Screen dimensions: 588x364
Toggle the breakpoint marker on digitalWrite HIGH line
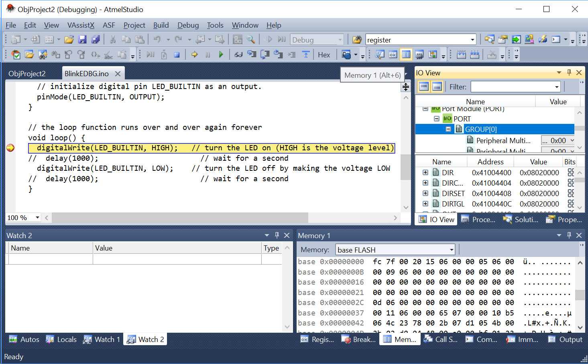point(10,148)
